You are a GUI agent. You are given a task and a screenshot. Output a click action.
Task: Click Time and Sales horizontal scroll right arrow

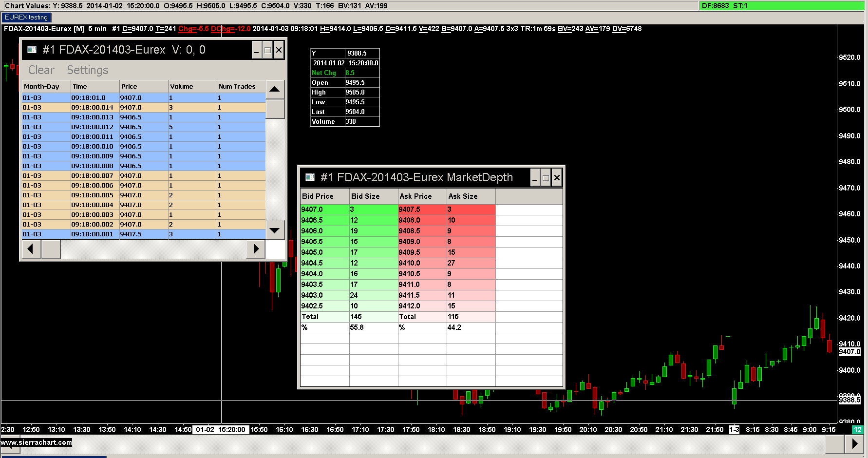[256, 249]
